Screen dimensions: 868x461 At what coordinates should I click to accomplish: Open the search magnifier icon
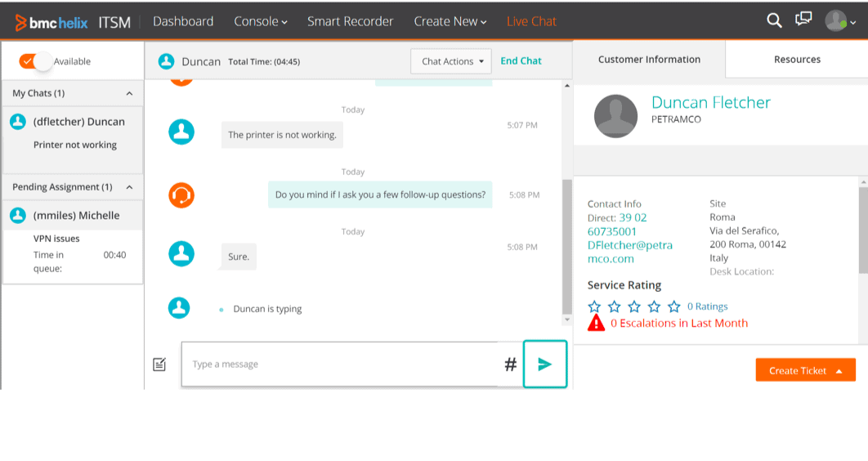pos(774,21)
